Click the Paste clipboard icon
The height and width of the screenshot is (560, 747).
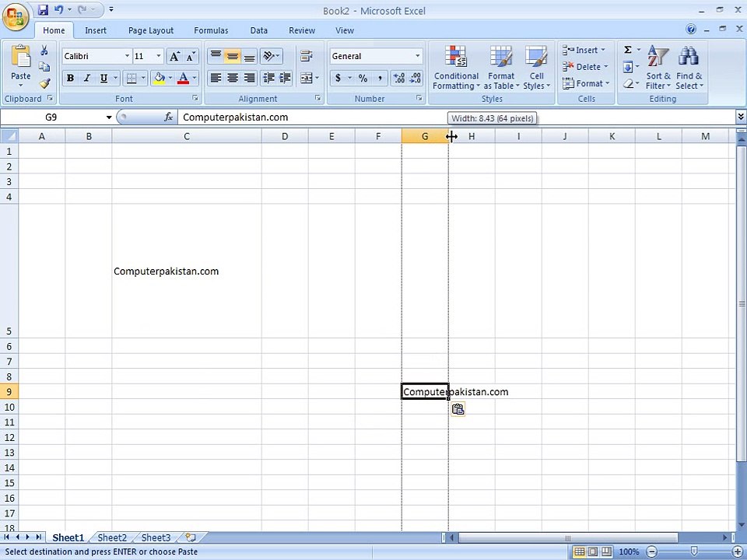tap(20, 56)
